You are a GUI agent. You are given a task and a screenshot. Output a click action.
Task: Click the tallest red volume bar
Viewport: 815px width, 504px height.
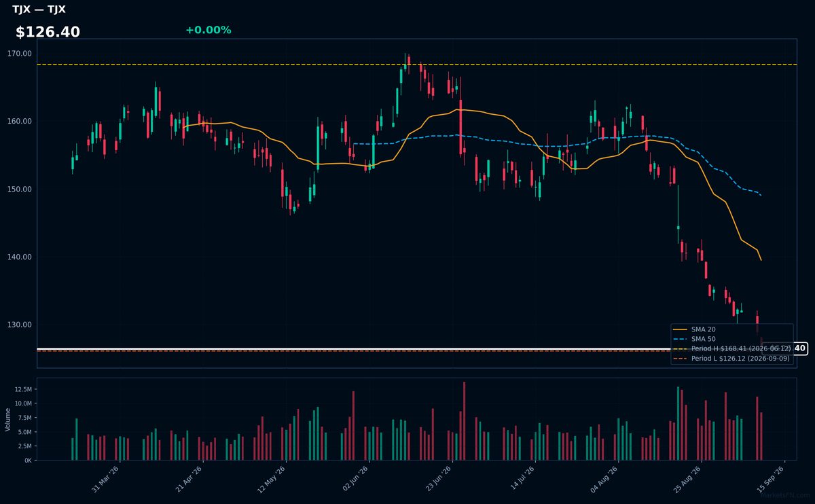coord(465,421)
